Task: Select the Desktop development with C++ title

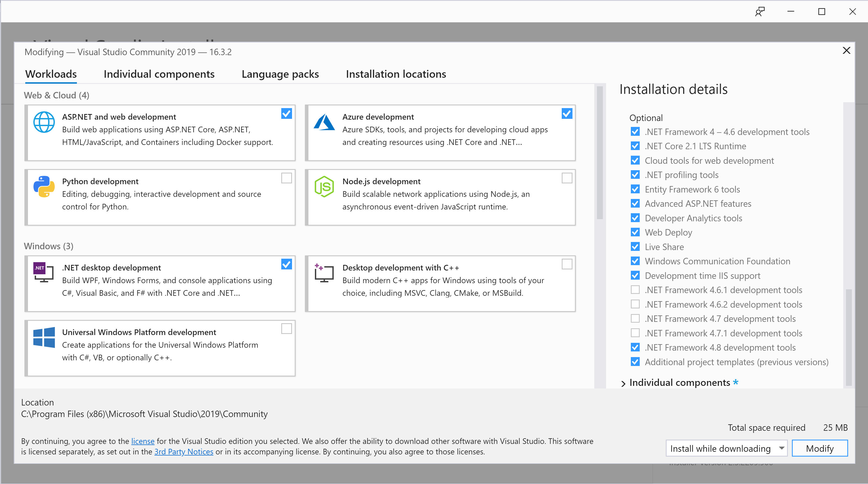Action: point(401,268)
